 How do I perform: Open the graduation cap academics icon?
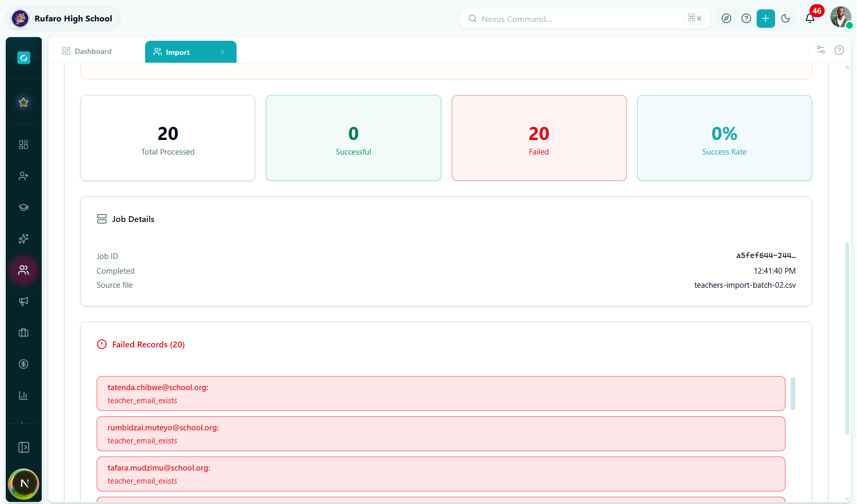(x=24, y=207)
